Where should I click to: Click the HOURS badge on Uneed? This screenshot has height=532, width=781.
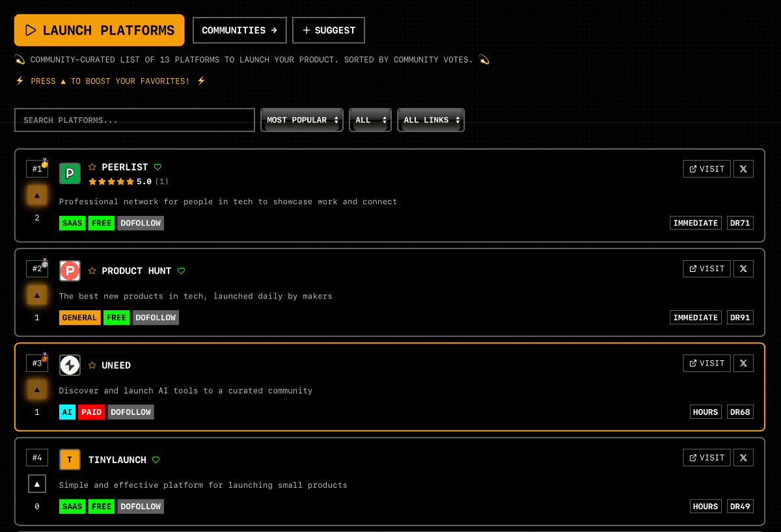tap(706, 412)
